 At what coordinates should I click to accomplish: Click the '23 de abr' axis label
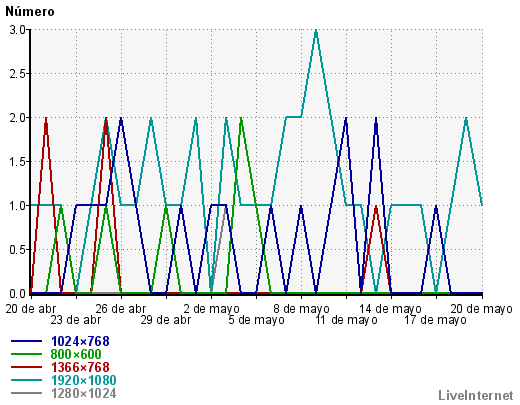[x=76, y=320]
